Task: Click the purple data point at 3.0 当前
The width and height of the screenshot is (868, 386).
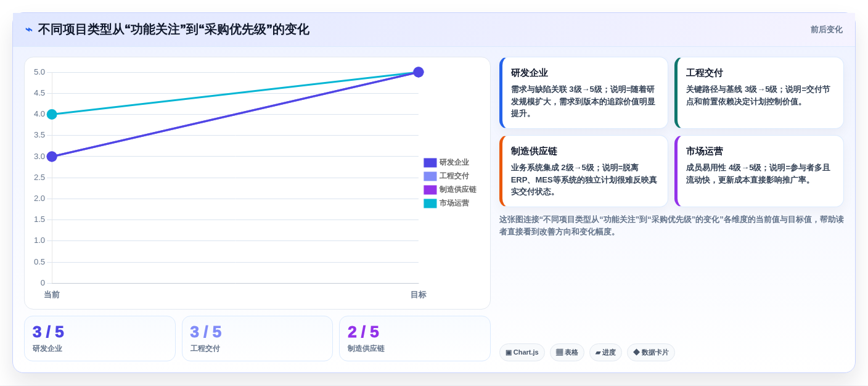Action: pos(52,157)
